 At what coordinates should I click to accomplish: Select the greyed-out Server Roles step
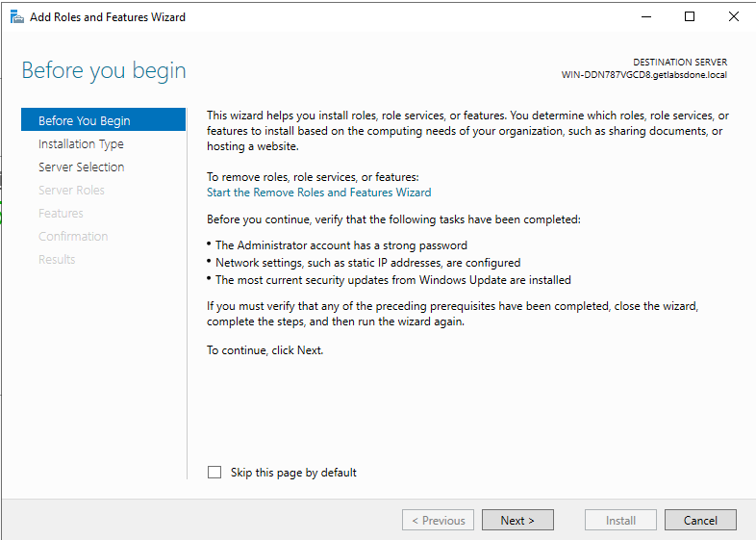tap(71, 191)
